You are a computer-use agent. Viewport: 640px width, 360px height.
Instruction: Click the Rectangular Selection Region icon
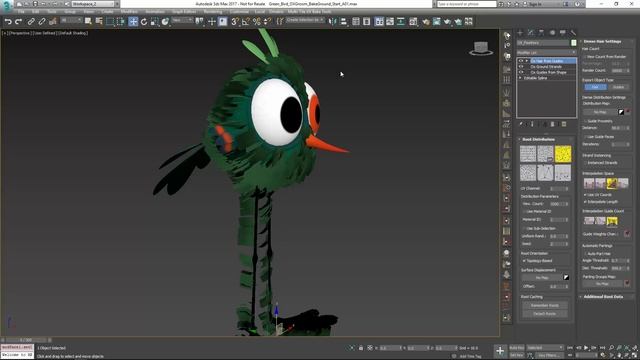point(110,22)
